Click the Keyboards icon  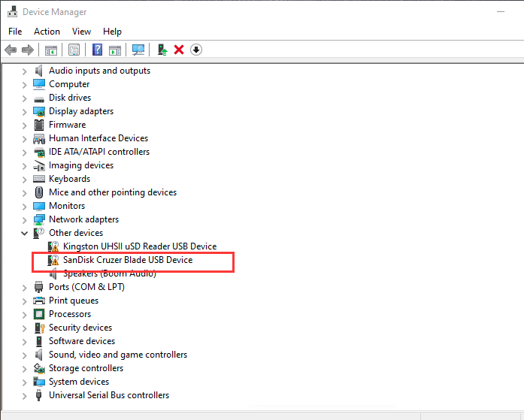39,179
